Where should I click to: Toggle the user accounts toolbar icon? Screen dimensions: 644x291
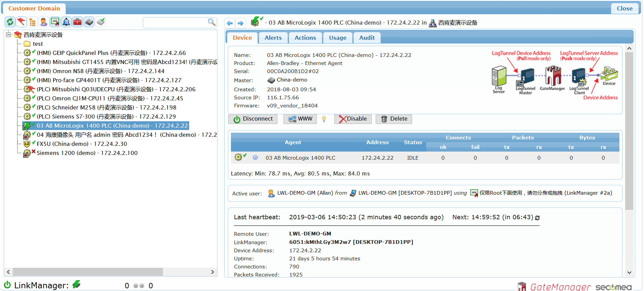click(x=44, y=22)
